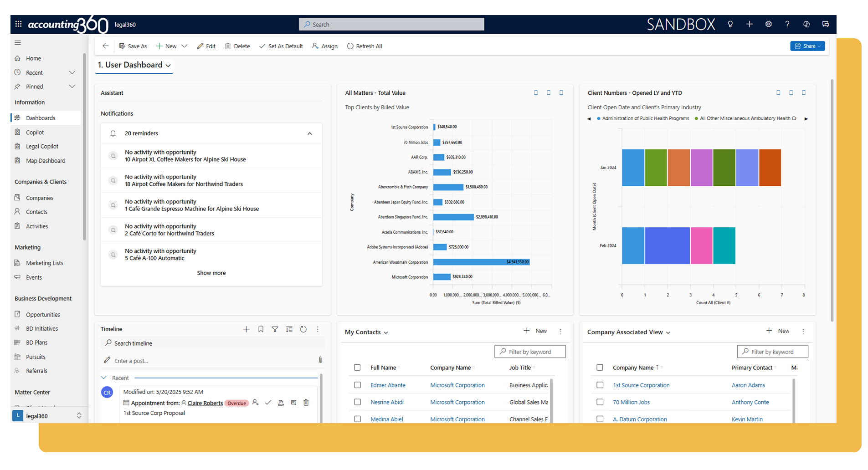
Task: Click the Share button
Action: click(807, 46)
